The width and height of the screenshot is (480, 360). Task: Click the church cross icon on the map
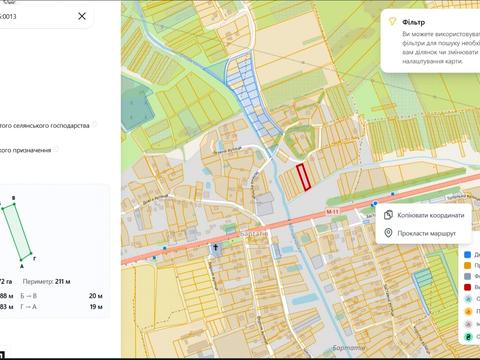point(216,248)
